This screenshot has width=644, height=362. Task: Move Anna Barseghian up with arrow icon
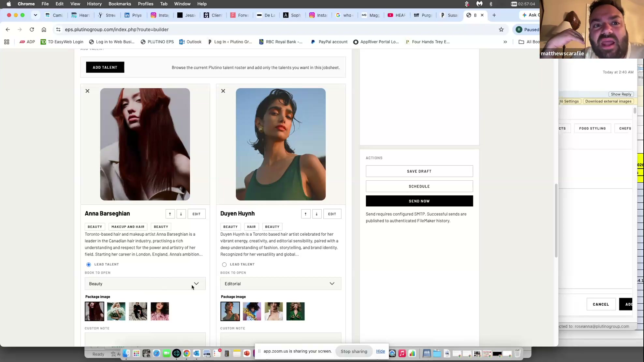pos(170,214)
